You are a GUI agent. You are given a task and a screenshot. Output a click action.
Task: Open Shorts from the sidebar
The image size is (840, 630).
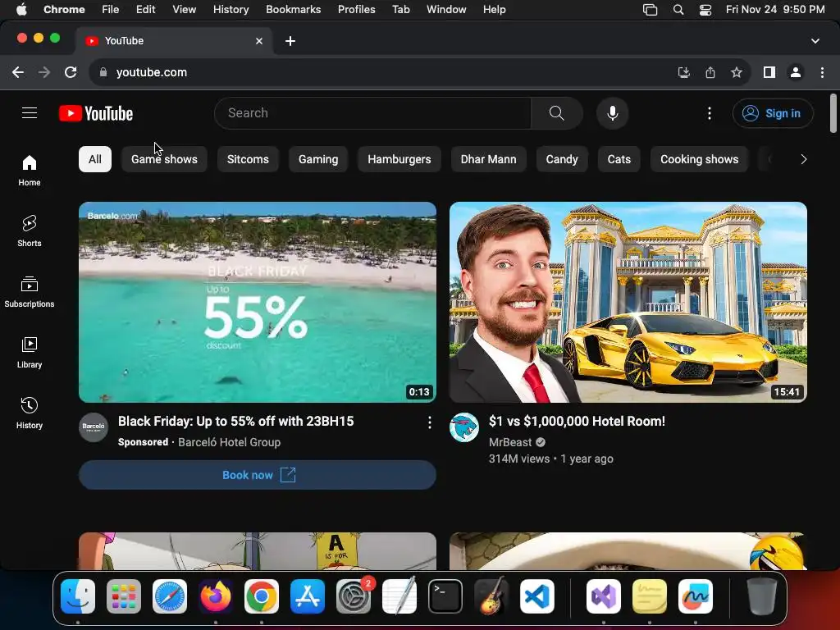pos(30,231)
